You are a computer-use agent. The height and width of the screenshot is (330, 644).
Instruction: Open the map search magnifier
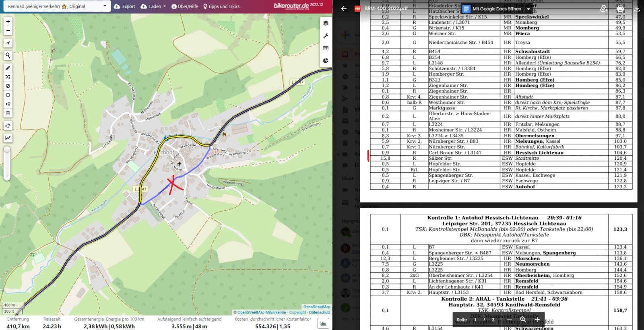[x=8, y=56]
